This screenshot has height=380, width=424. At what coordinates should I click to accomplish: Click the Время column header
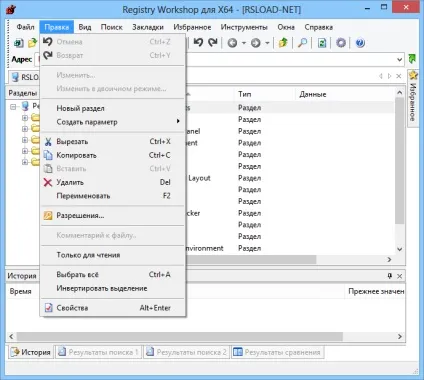point(20,291)
